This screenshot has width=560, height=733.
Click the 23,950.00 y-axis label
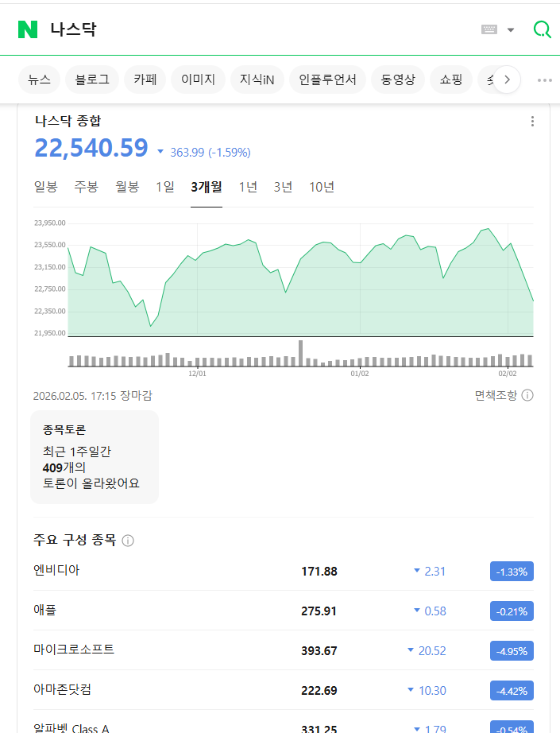49,223
